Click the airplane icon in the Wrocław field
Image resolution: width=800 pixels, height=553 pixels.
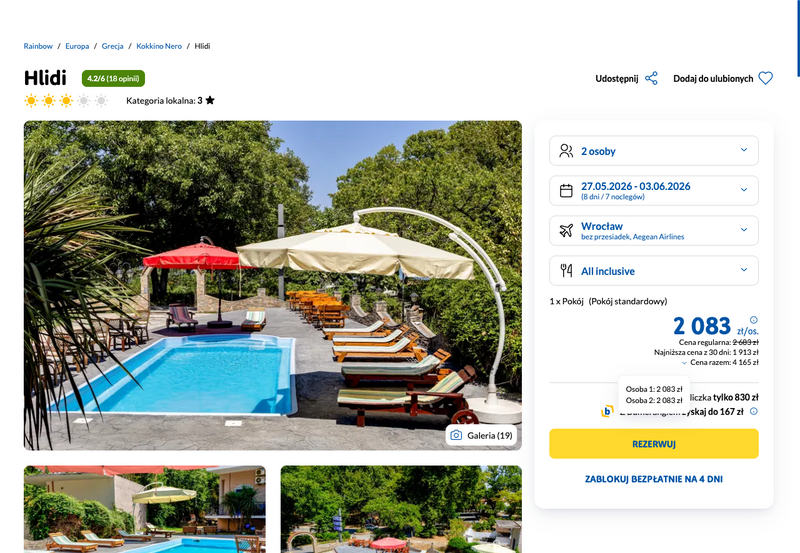coord(566,231)
